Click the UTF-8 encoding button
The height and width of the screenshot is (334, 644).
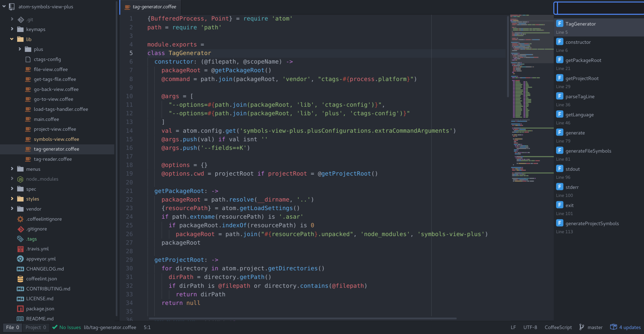coord(530,327)
